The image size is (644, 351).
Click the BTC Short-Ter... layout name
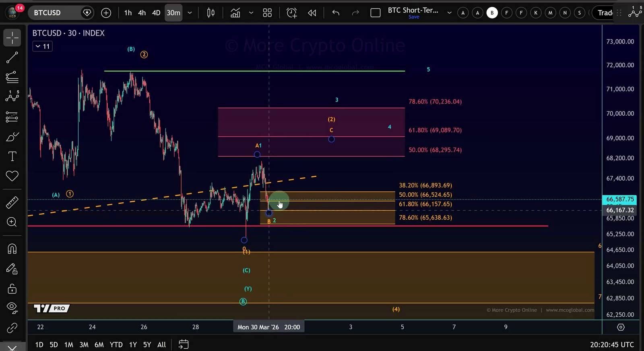(x=413, y=10)
